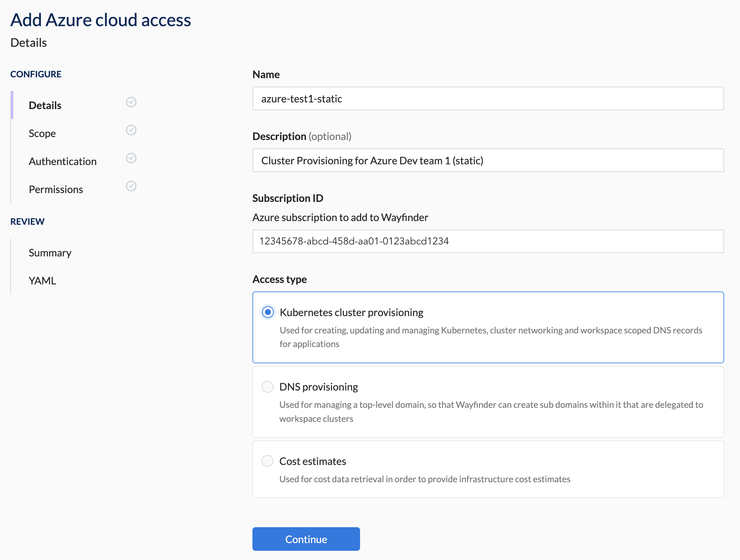Click 'DNS provisioning' option title

coord(319,387)
